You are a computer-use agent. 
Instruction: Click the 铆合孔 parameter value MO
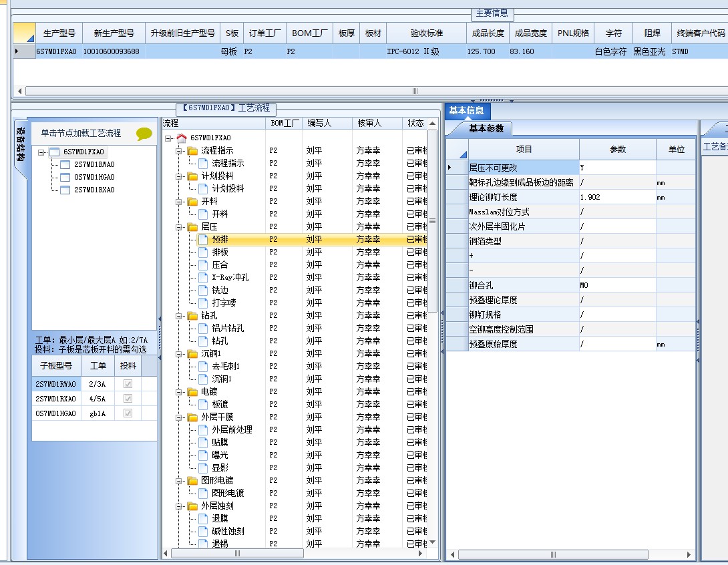click(618, 285)
